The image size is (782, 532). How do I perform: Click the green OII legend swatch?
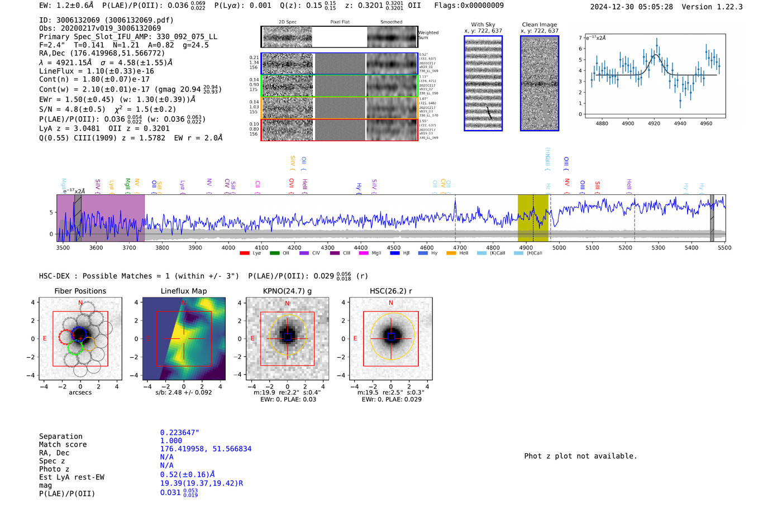click(x=274, y=253)
